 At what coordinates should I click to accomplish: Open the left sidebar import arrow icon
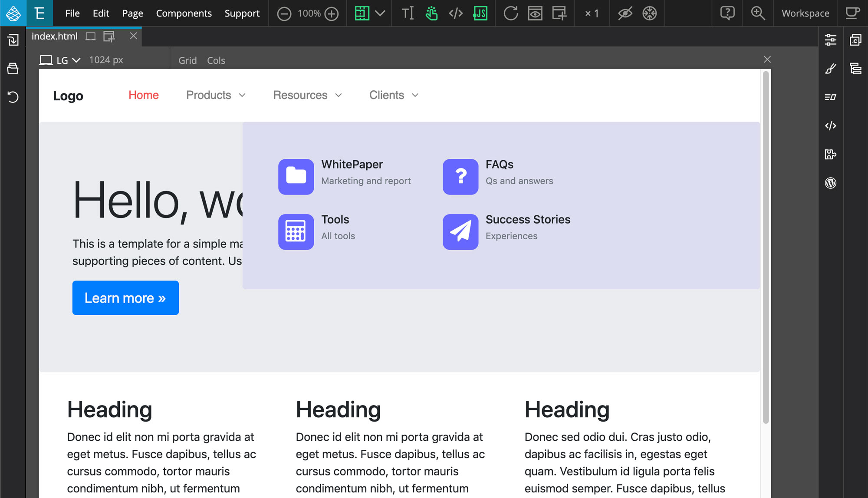(x=13, y=40)
